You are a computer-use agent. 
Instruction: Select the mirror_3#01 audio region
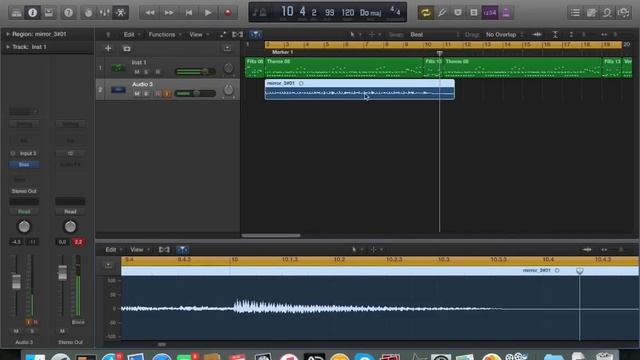pyautogui.click(x=360, y=89)
